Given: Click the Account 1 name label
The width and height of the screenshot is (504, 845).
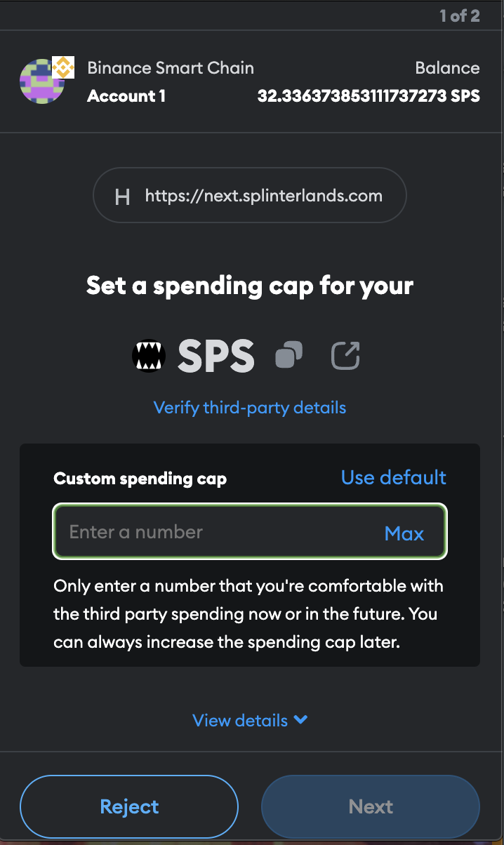Looking at the screenshot, I should 126,96.
